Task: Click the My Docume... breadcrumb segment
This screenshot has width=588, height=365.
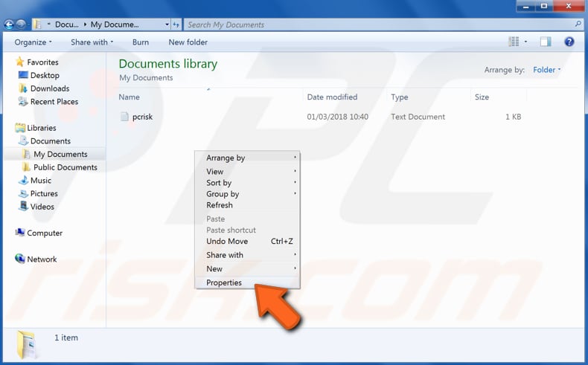Action: [115, 25]
